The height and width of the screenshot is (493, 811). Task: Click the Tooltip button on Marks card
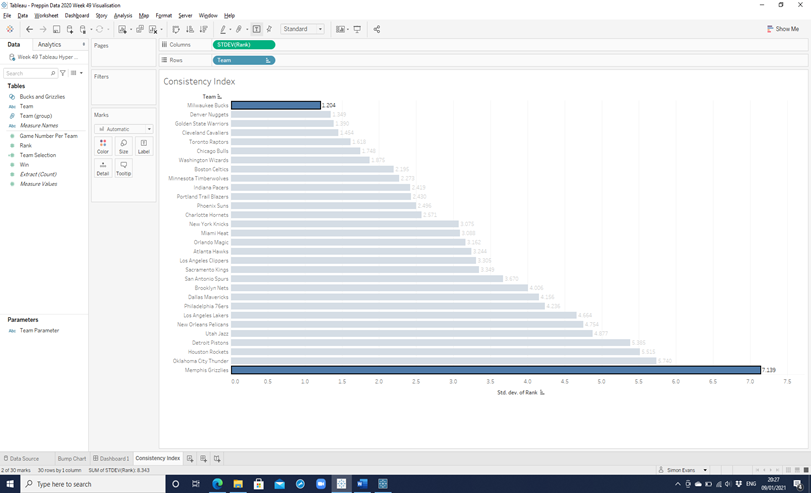click(123, 168)
